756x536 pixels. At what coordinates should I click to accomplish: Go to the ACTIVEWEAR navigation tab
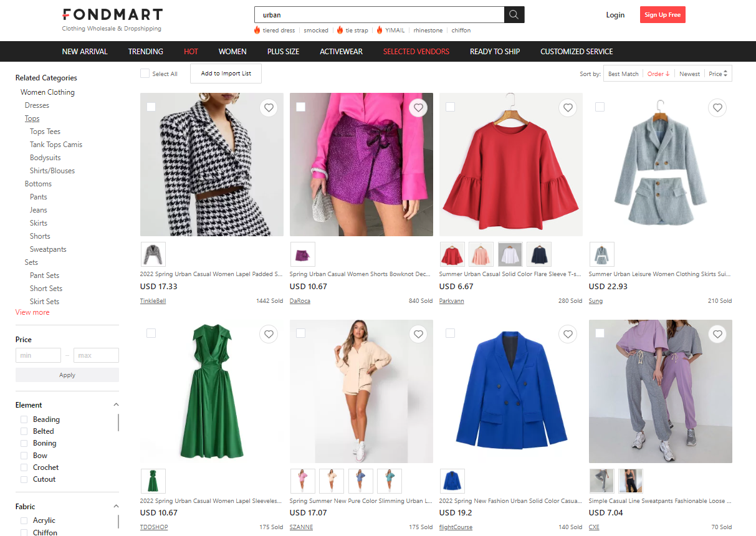tap(341, 52)
